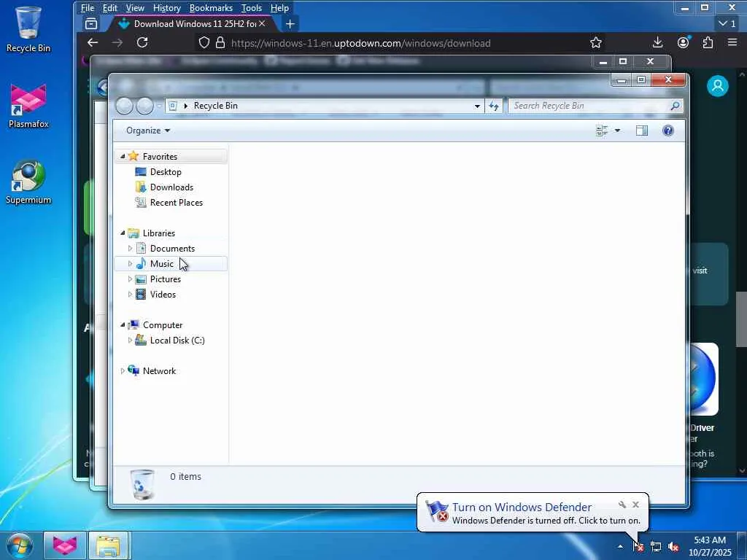Open browser account icon in toolbar
The height and width of the screenshot is (560, 747).
point(683,42)
